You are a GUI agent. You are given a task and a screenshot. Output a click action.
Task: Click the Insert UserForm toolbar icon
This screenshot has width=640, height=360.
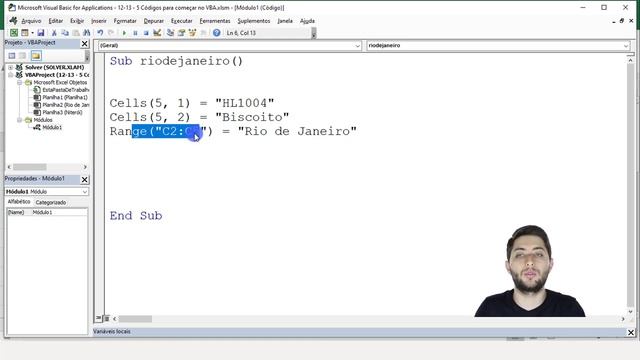pyautogui.click(x=25, y=33)
